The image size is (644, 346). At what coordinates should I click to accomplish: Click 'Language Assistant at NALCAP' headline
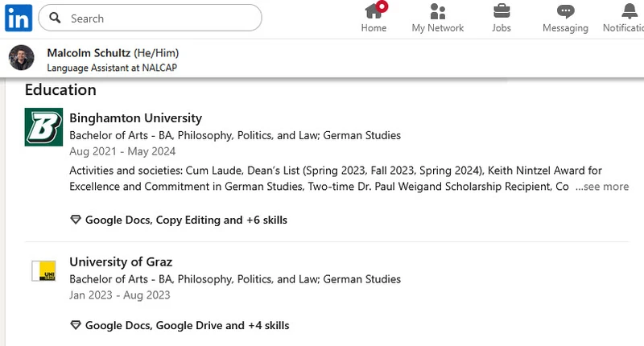pos(112,68)
